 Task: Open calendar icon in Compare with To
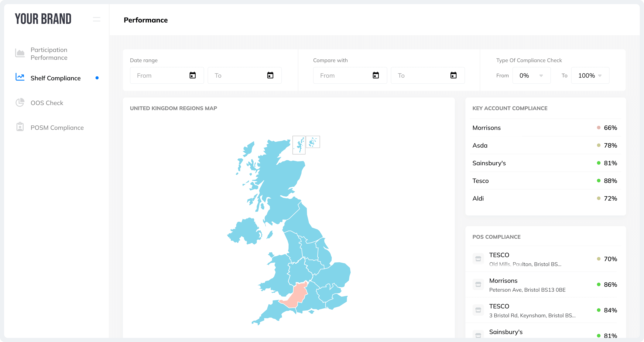click(453, 75)
